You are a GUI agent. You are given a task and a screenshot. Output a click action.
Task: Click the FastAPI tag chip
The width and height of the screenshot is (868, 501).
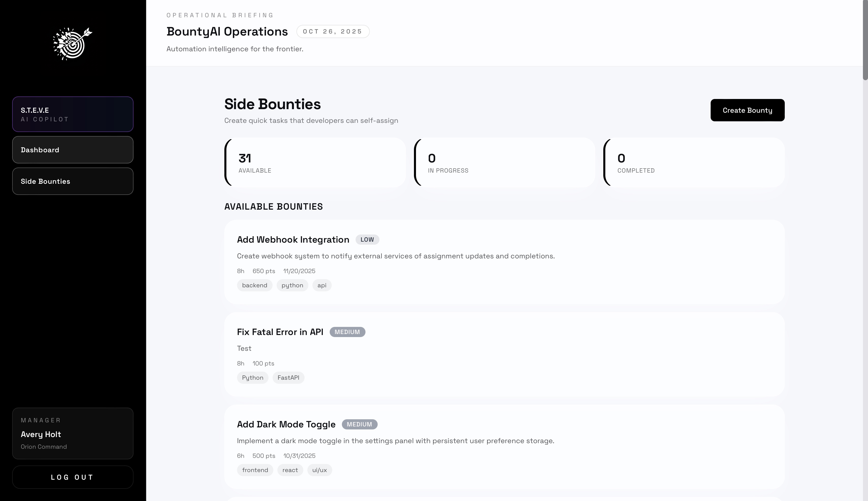(288, 378)
